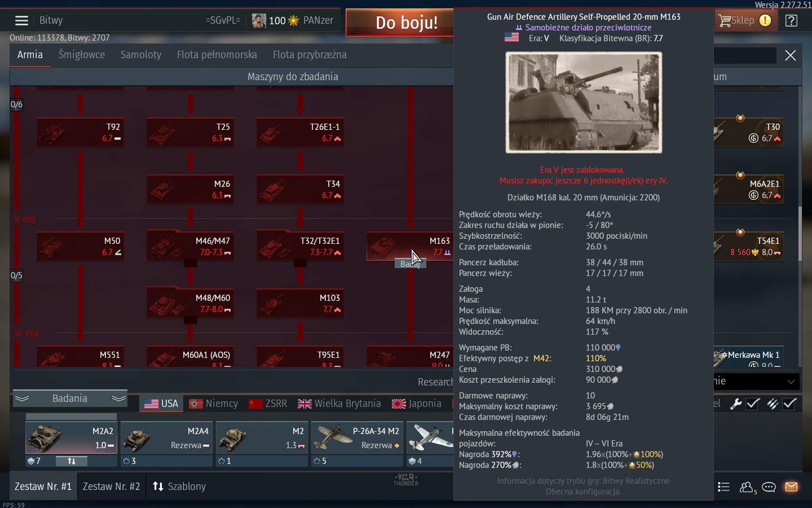Select the Wielka Brytania nation tab
The image size is (812, 508).
(339, 404)
